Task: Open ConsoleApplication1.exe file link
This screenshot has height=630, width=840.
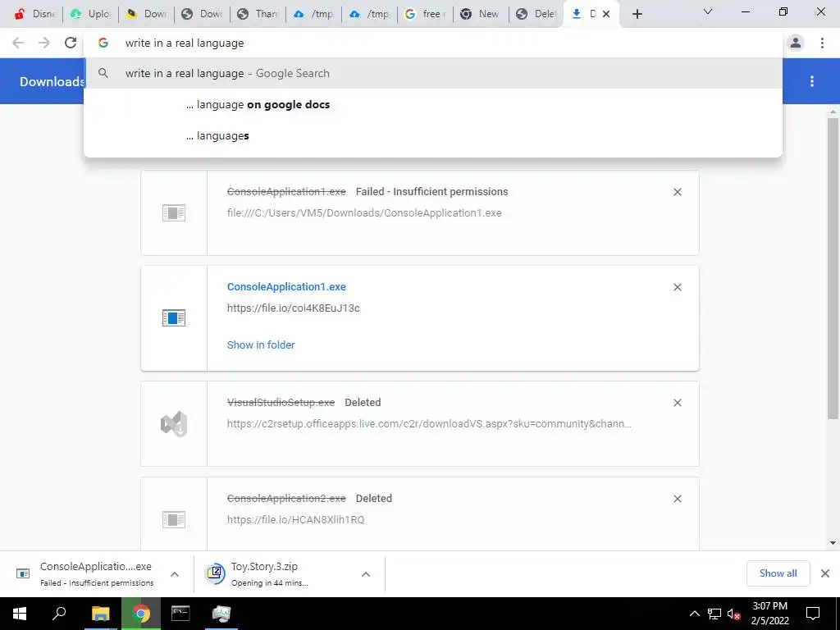Action: [286, 286]
